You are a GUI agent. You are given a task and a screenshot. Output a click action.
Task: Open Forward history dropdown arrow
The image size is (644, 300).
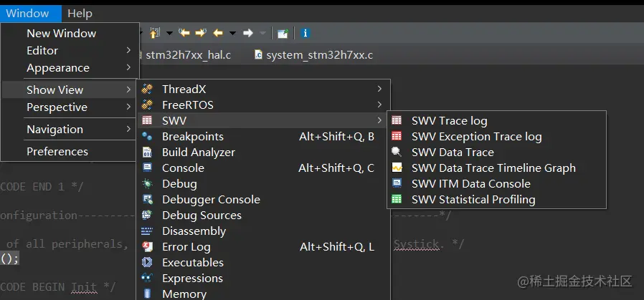pyautogui.click(x=263, y=33)
